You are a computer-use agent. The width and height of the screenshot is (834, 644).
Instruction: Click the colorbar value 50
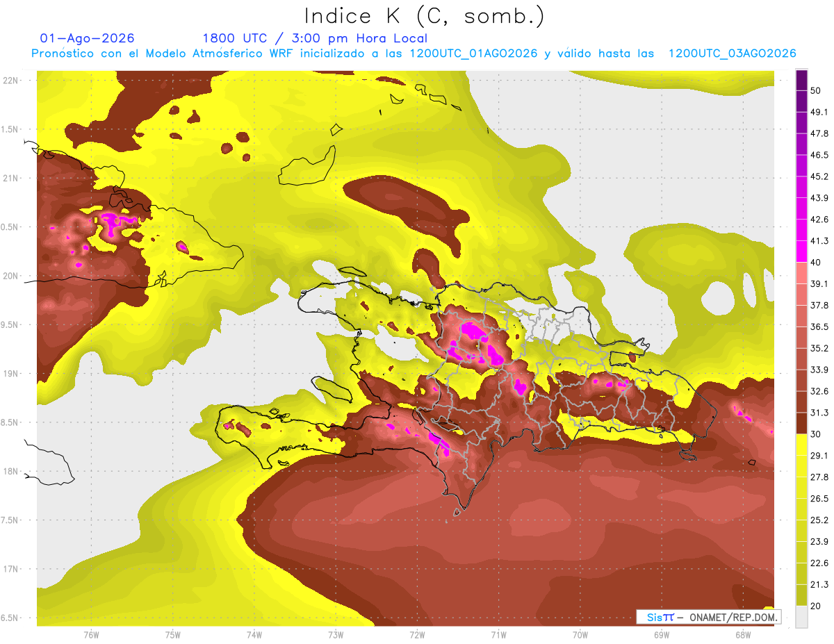(817, 90)
